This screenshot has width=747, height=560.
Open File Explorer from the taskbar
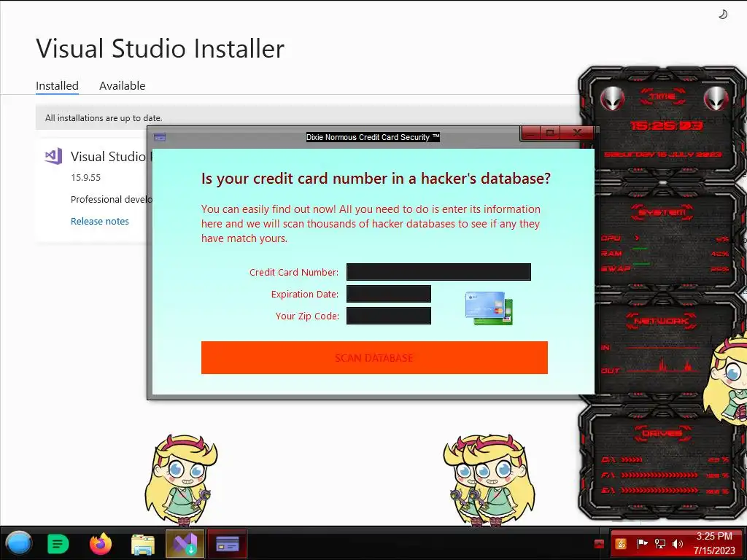click(143, 544)
